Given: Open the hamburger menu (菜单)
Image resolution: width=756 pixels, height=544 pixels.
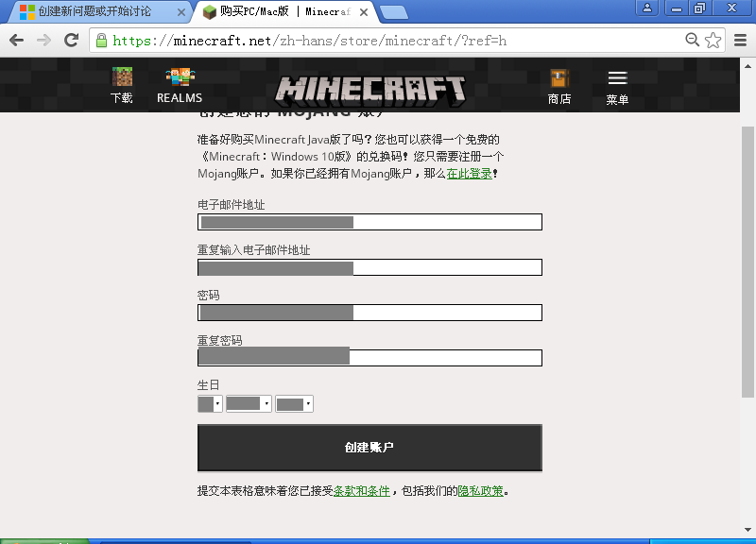Looking at the screenshot, I should [617, 77].
